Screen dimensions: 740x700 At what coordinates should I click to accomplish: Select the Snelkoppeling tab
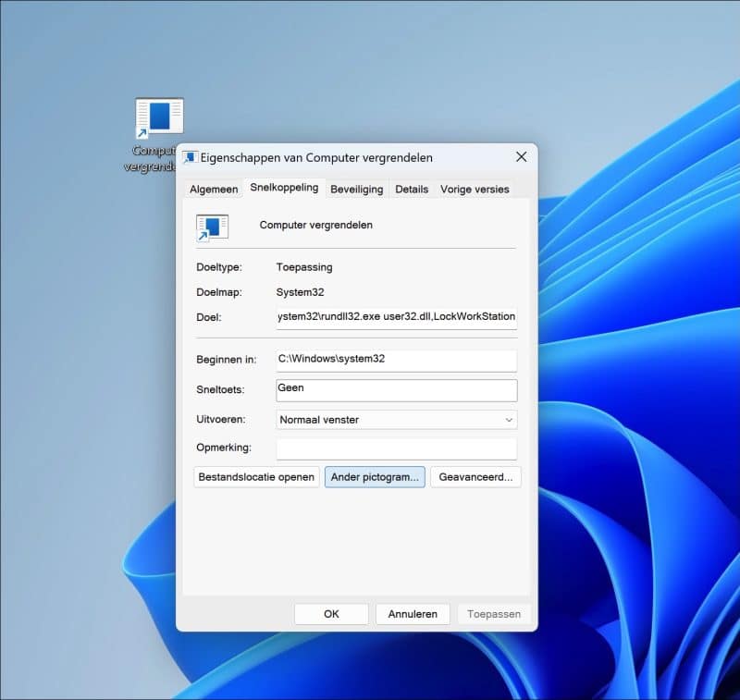coord(284,188)
